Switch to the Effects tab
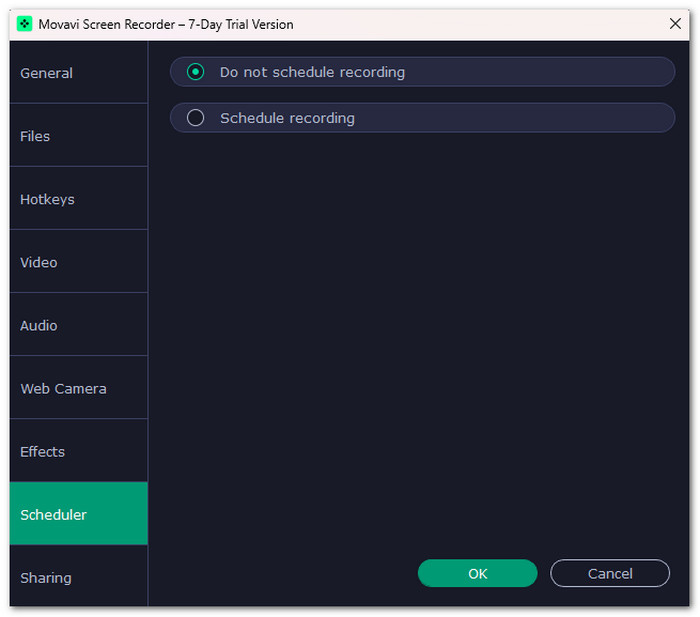The width and height of the screenshot is (700, 617). point(79,450)
